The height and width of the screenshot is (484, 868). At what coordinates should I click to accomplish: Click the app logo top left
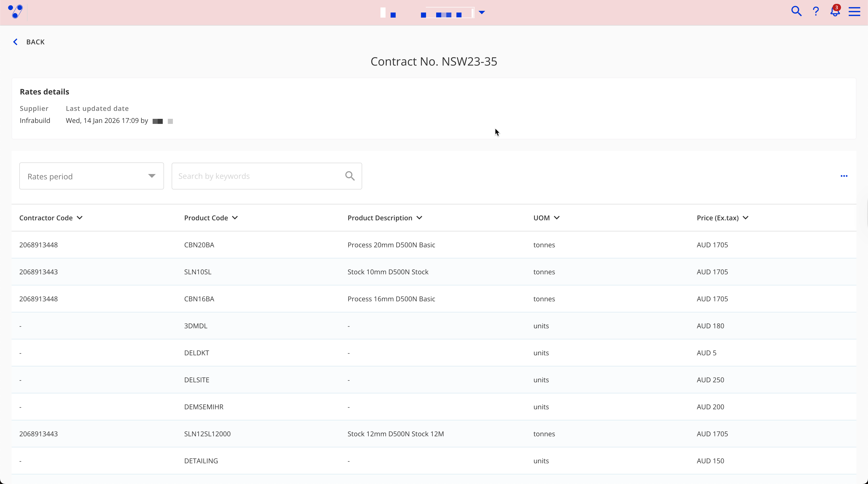15,12
